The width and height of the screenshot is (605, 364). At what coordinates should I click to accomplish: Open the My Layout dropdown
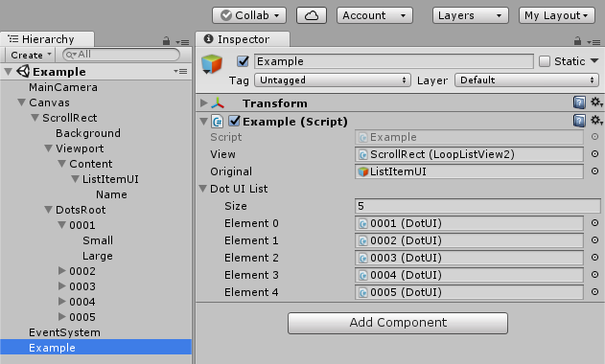pos(557,15)
